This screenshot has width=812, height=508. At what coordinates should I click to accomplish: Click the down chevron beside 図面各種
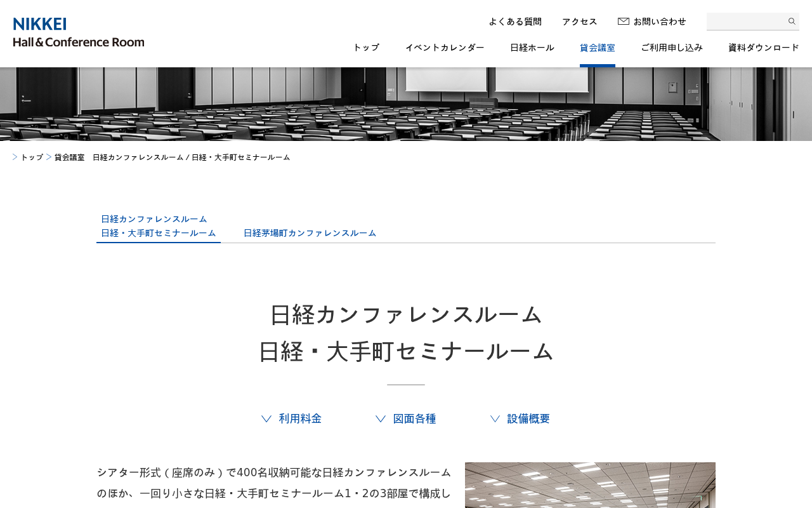tap(381, 418)
